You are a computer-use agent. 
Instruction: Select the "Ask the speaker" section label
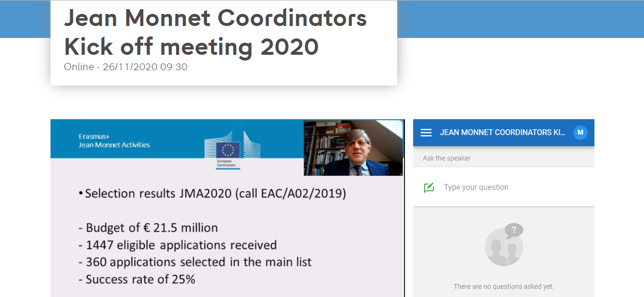(446, 158)
